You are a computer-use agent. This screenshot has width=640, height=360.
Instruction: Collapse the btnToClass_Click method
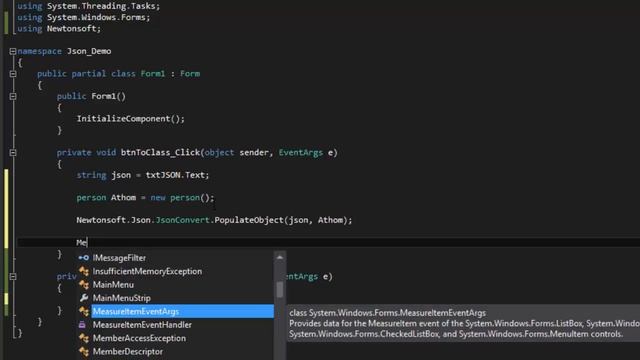pos(13,153)
